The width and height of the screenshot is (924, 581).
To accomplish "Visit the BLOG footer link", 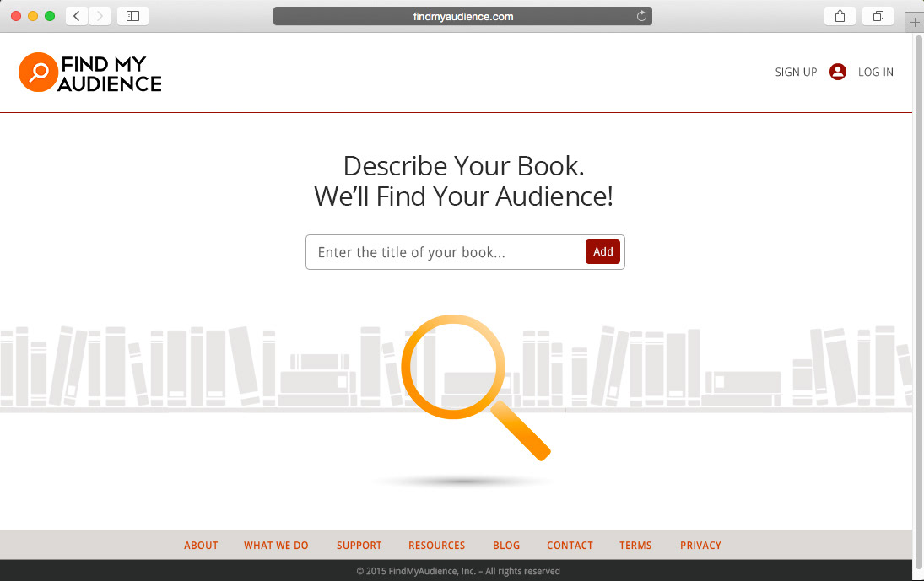I will tap(506, 545).
